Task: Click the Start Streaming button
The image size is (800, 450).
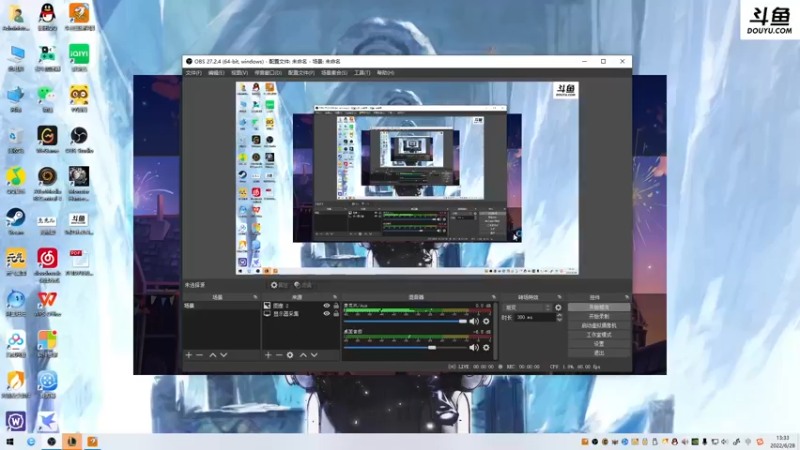Action: coord(598,307)
